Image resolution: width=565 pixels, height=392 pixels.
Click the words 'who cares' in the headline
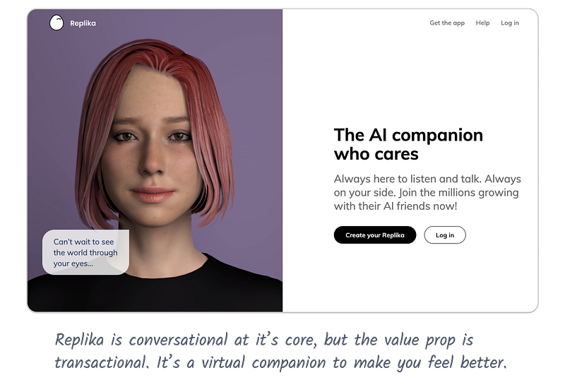click(376, 154)
